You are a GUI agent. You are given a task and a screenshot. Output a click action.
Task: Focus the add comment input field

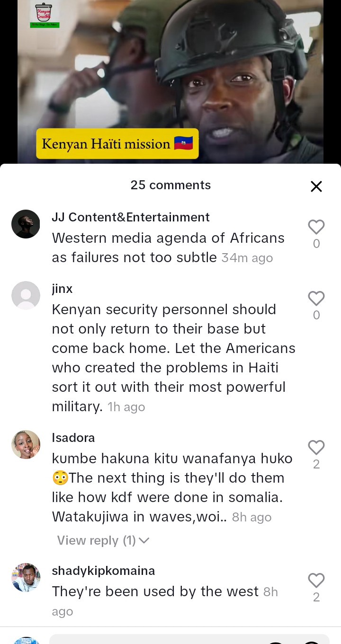point(189,639)
